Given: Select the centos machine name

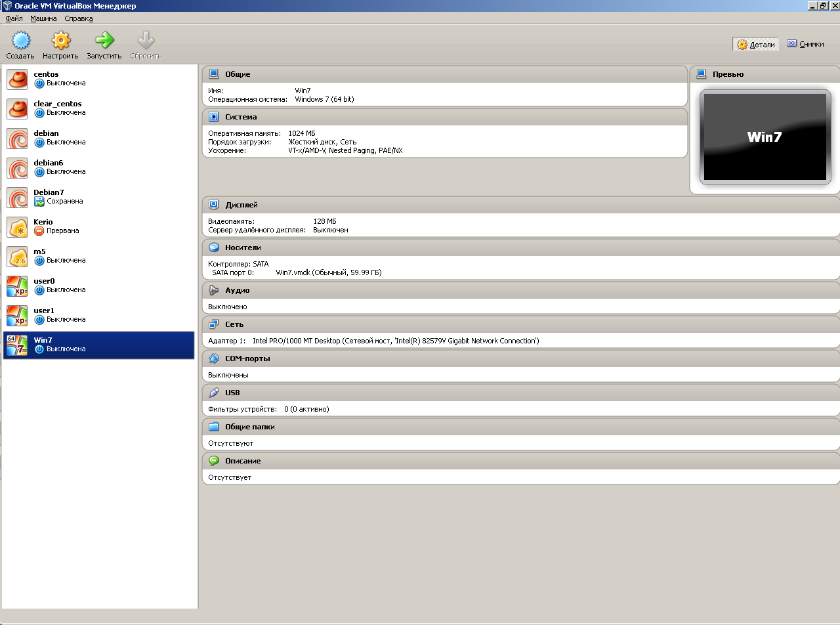Looking at the screenshot, I should 46,74.
